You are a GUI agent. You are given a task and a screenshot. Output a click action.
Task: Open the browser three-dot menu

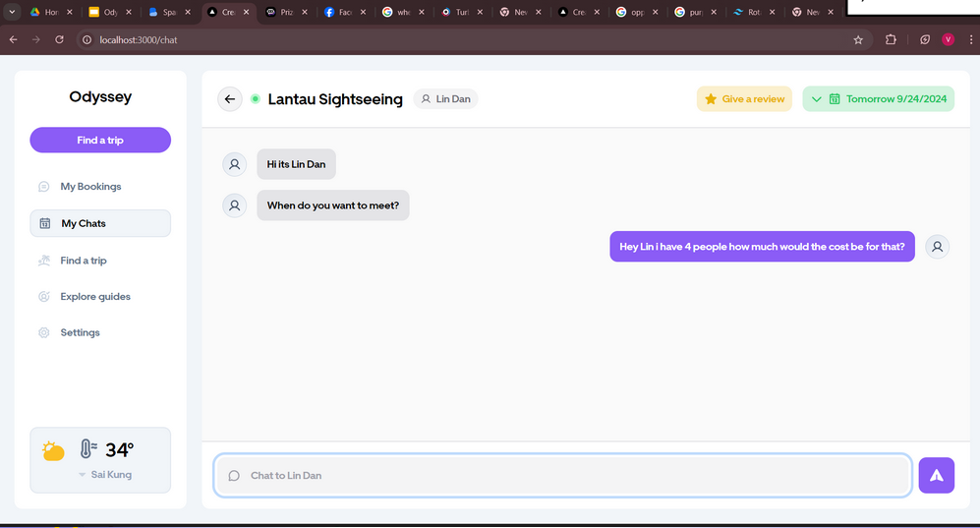pos(970,39)
